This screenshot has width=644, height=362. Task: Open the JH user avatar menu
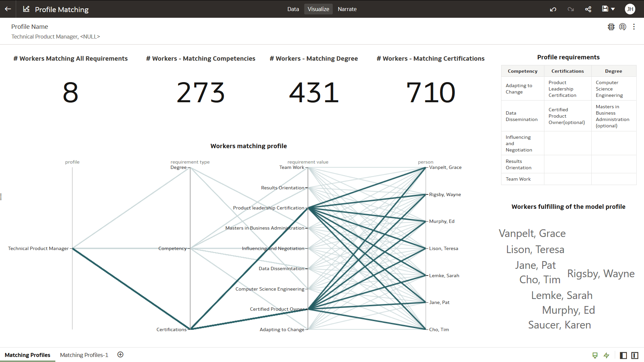pos(630,9)
